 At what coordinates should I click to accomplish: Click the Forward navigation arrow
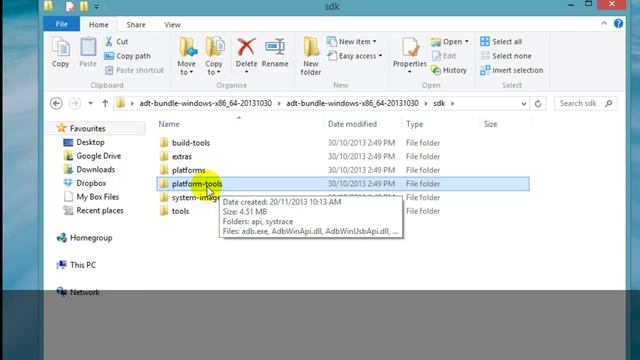75,103
